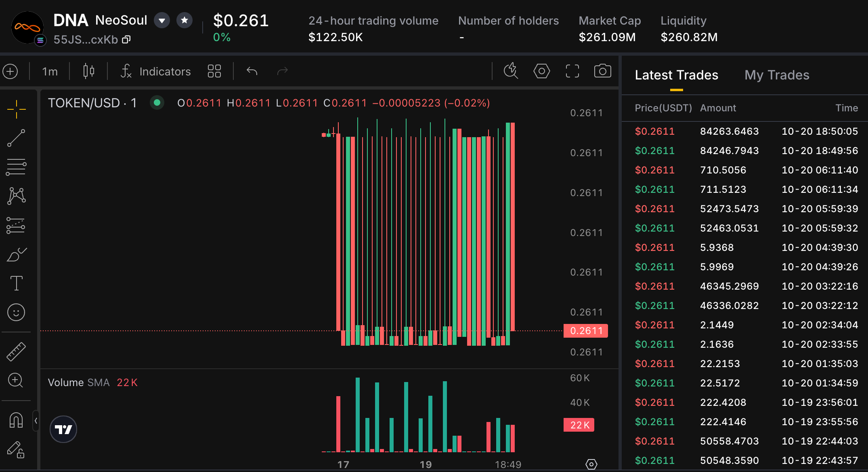This screenshot has width=868, height=472.
Task: Toggle the favorite star for DNA
Action: coord(185,20)
